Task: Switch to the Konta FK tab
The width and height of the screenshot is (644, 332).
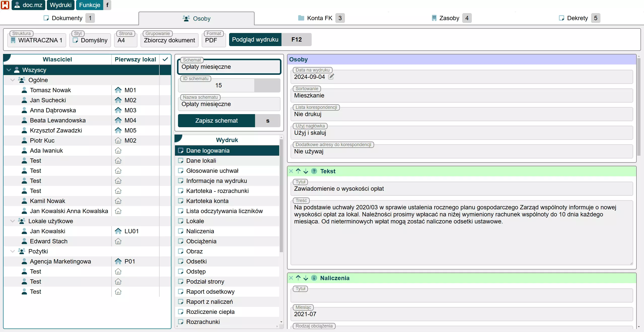Action: (x=321, y=18)
